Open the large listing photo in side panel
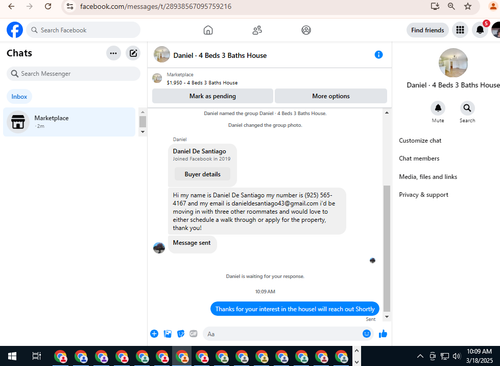500x366 pixels. pos(453,63)
